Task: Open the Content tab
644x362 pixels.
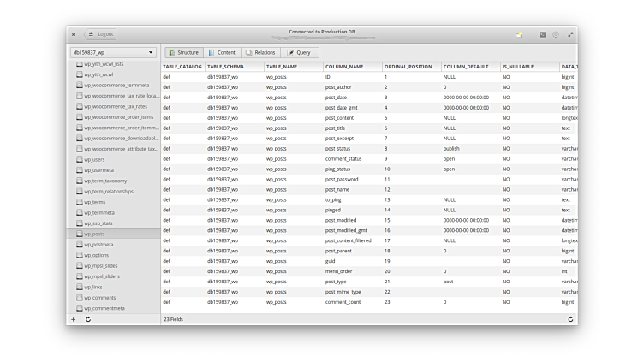Action: click(x=222, y=52)
